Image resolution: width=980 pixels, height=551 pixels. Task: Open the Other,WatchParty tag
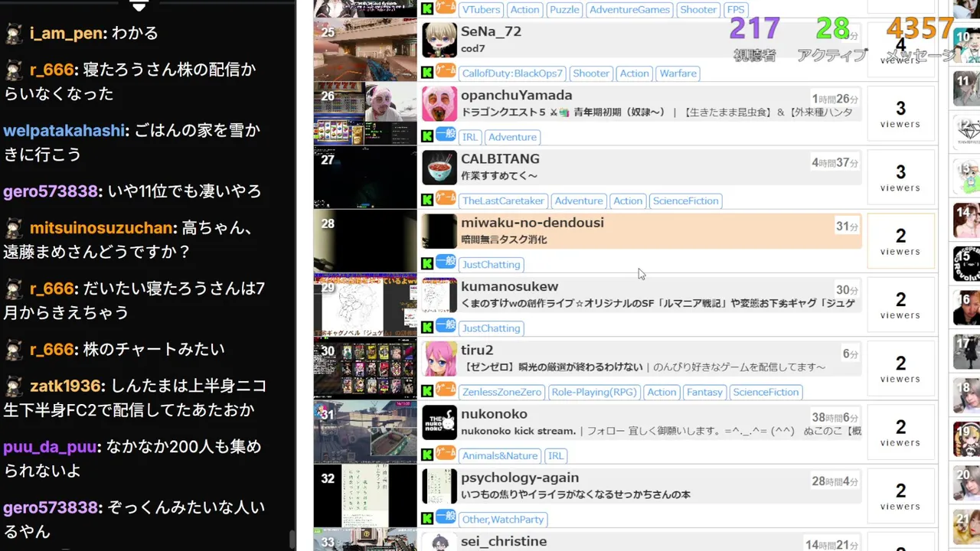coord(503,518)
